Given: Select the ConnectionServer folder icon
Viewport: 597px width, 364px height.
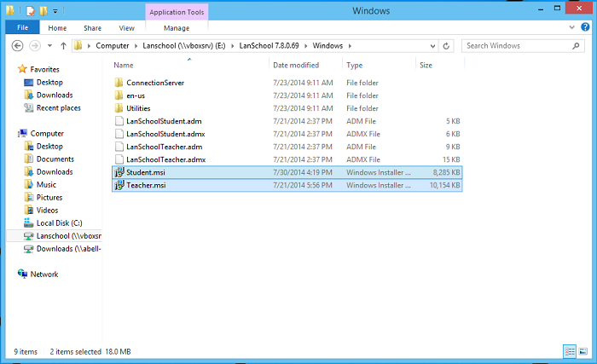Looking at the screenshot, I should coord(119,83).
